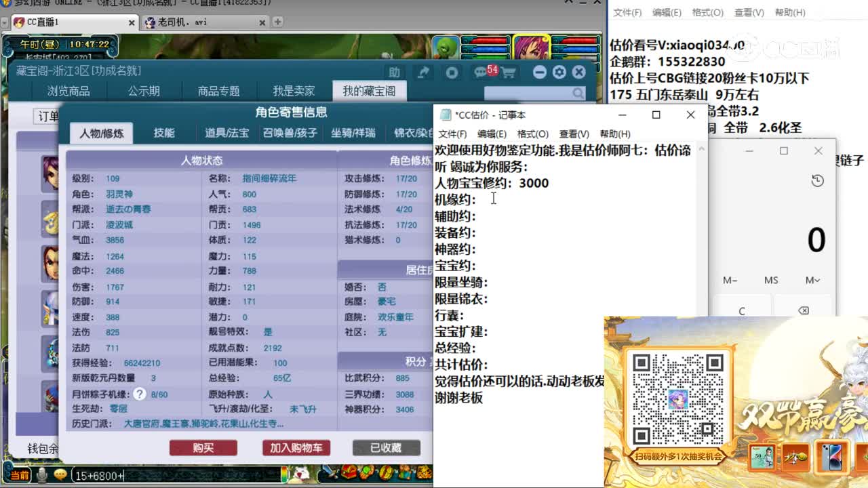Click the 帮派 value 逝去の青春
Viewport: 868px width, 488px height.
point(128,209)
